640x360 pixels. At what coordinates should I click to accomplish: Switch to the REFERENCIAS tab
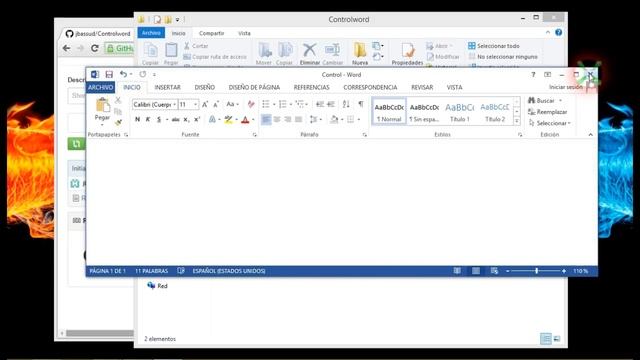point(311,87)
